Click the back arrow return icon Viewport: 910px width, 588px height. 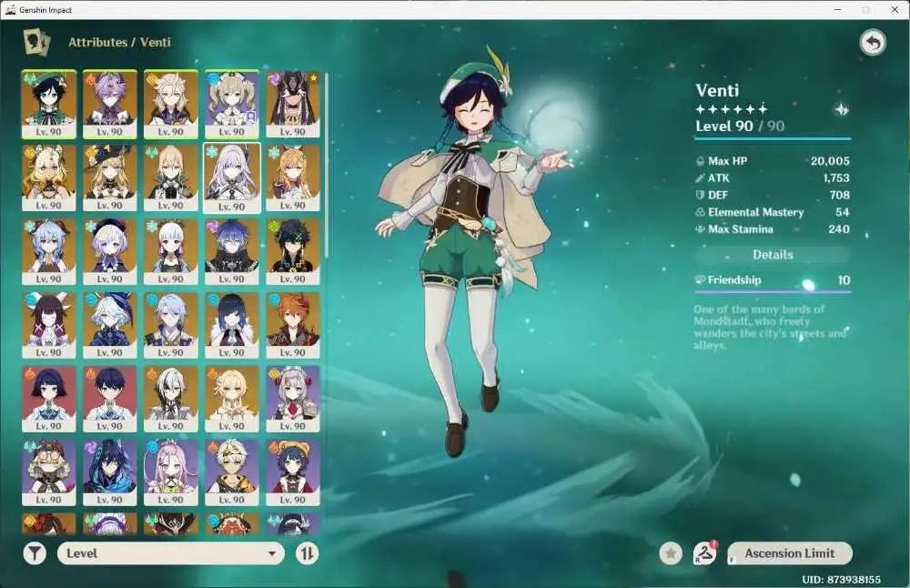(873, 43)
